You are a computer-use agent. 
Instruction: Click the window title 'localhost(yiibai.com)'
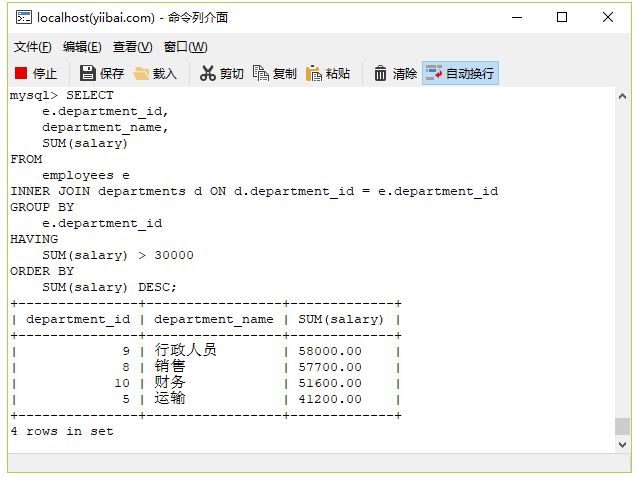pos(96,18)
